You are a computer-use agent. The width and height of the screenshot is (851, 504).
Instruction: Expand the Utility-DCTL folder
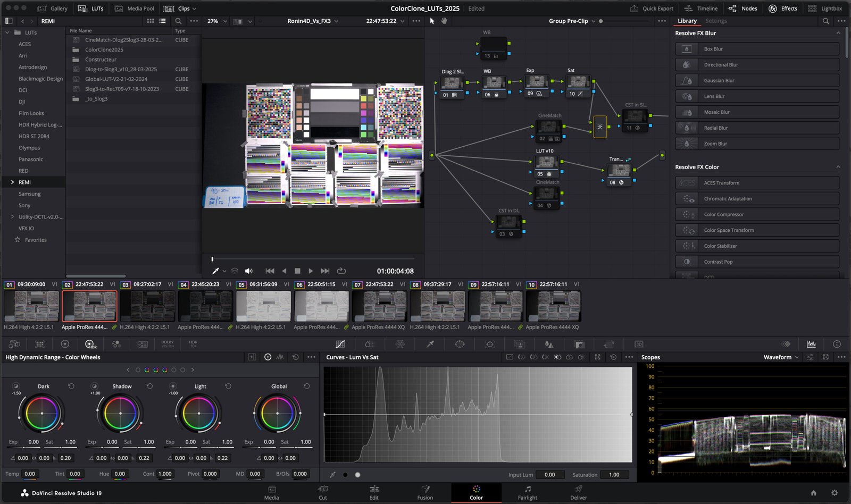[x=12, y=216]
